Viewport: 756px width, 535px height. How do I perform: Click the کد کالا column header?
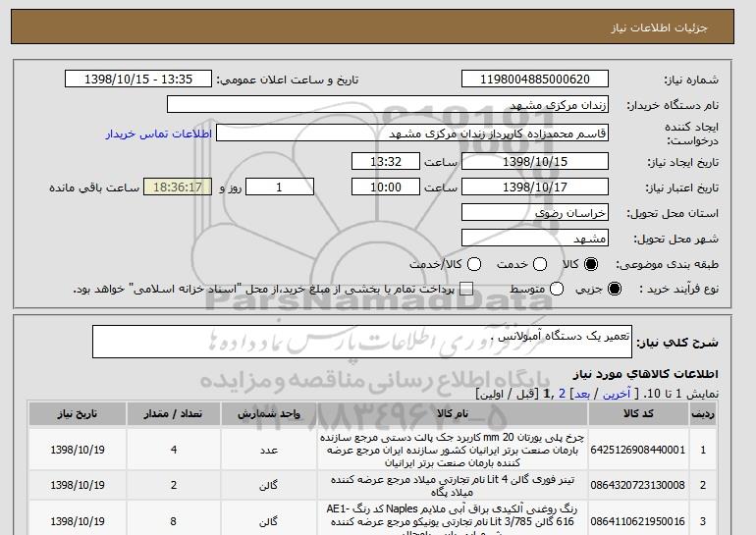coord(638,414)
